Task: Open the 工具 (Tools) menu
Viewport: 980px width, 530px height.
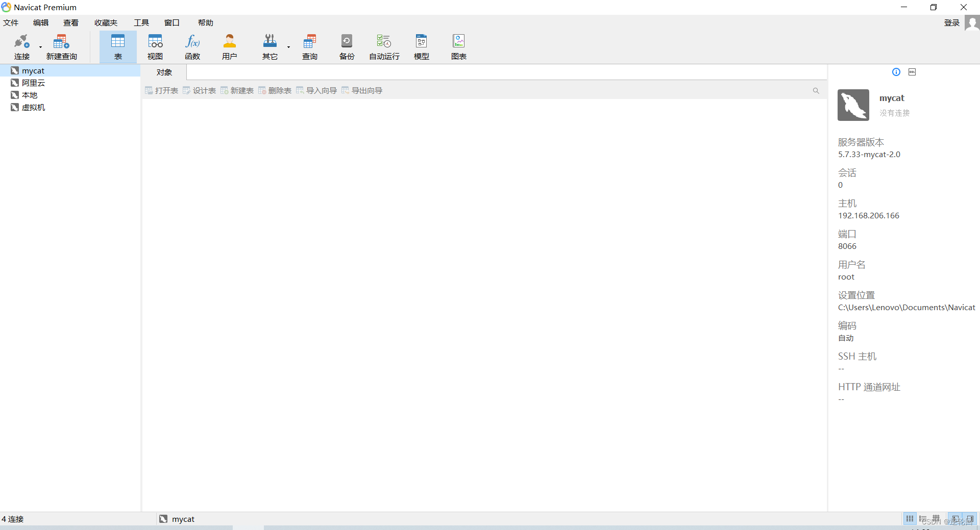Action: [x=141, y=22]
